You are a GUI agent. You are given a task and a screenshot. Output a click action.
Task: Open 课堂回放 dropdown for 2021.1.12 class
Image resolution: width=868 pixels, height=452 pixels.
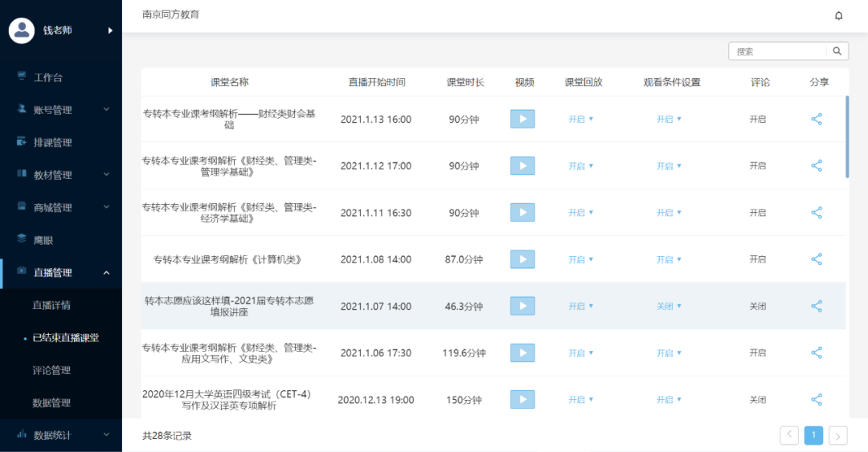pyautogui.click(x=581, y=165)
